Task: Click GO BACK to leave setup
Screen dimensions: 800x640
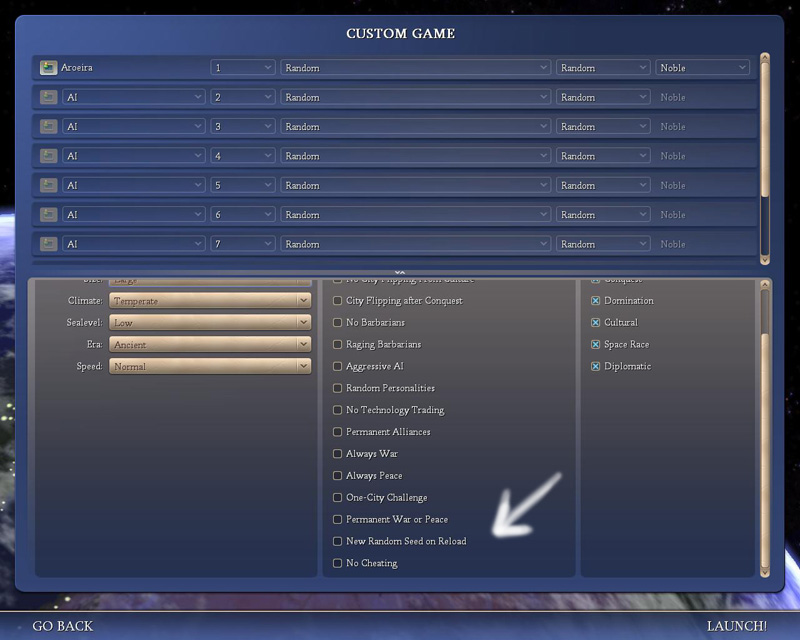Action: 63,626
